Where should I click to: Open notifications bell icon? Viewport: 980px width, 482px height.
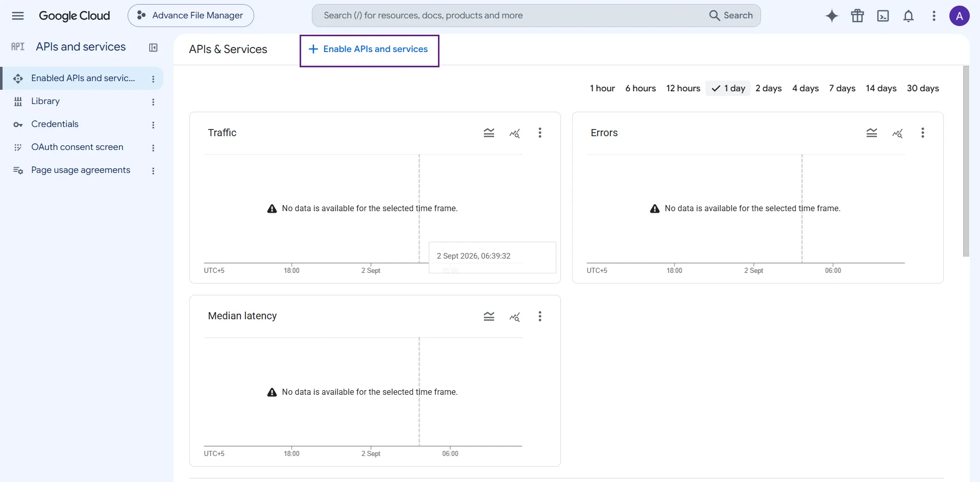point(909,16)
